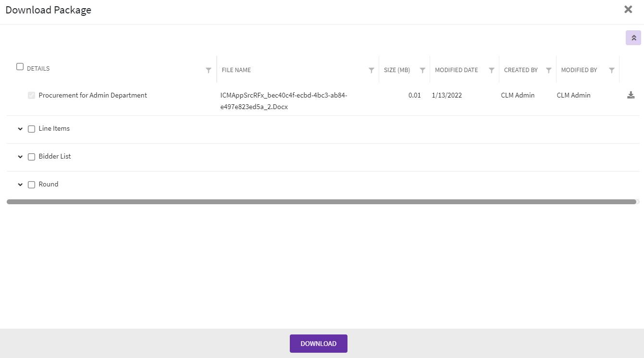Image resolution: width=644 pixels, height=358 pixels.
Task: Click the filter icon in Details column
Action: click(x=208, y=70)
